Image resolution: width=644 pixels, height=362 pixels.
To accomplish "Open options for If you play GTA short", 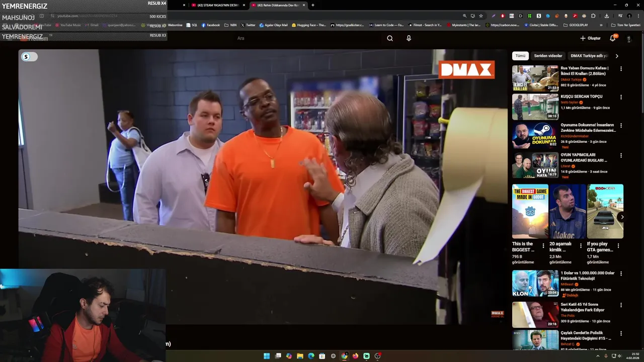I will coord(618,246).
